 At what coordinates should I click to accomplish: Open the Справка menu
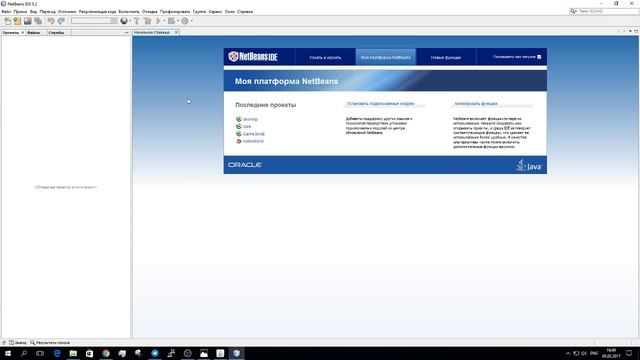point(245,12)
